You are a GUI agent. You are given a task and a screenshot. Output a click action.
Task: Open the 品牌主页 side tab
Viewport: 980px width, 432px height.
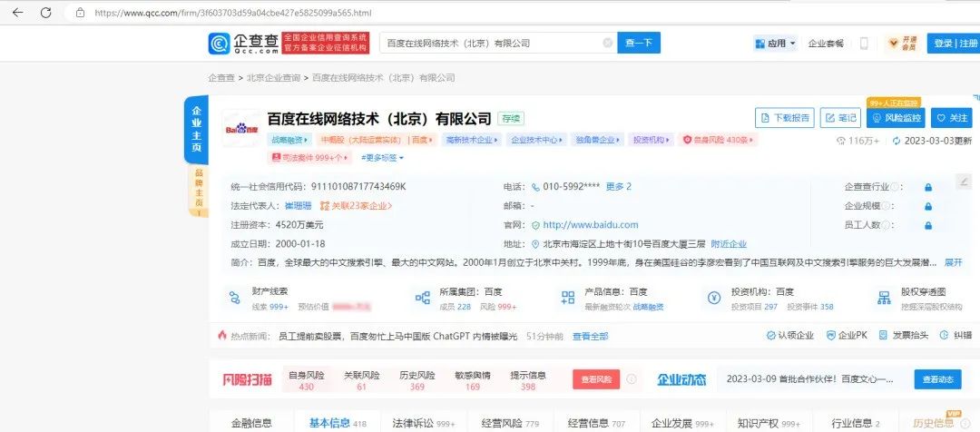tap(198, 191)
